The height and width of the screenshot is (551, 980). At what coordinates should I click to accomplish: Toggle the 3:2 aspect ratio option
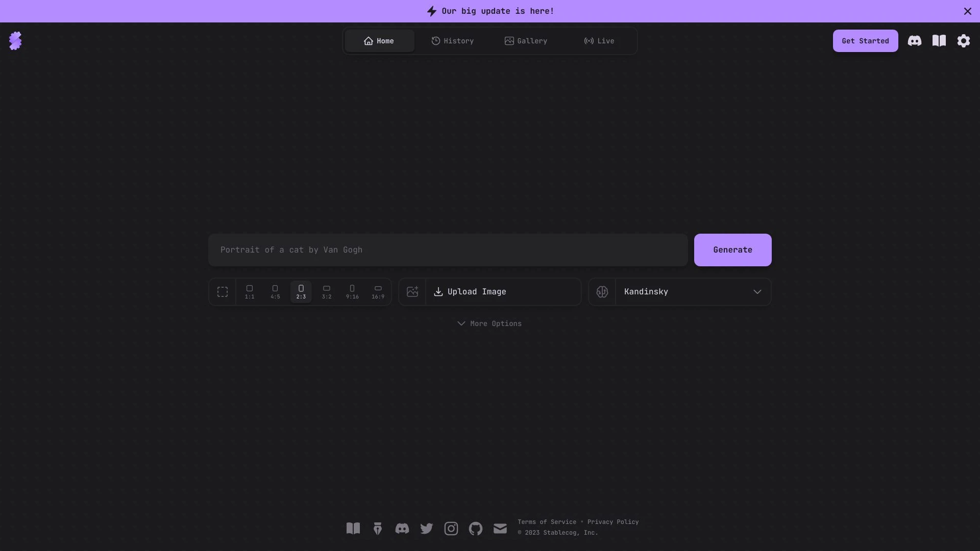click(x=327, y=292)
